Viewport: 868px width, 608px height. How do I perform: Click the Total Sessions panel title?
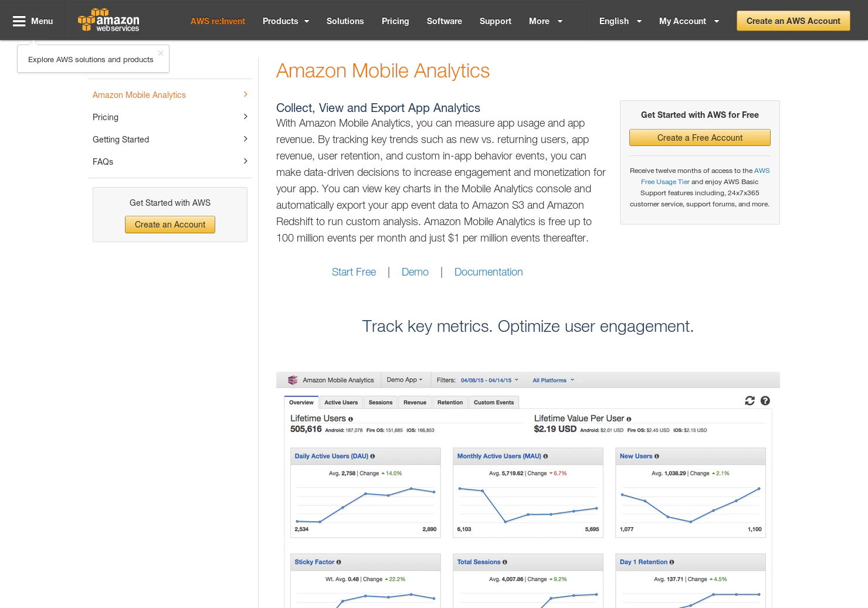point(479,562)
